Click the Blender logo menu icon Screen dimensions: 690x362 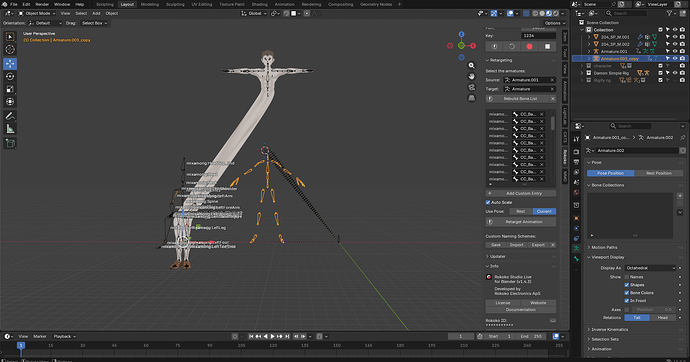point(4,4)
